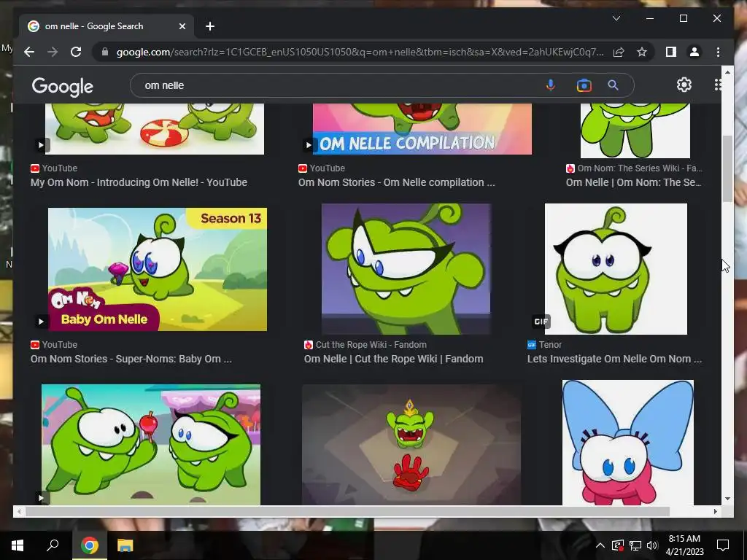
Task: Open the thumbnail with crowned Om Nom and glove
Action: (411, 444)
